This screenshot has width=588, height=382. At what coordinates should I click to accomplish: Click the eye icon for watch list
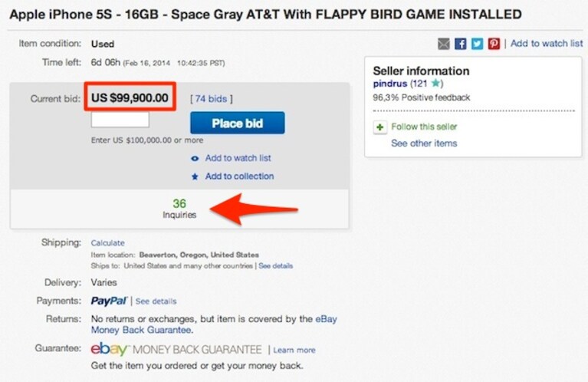point(195,158)
